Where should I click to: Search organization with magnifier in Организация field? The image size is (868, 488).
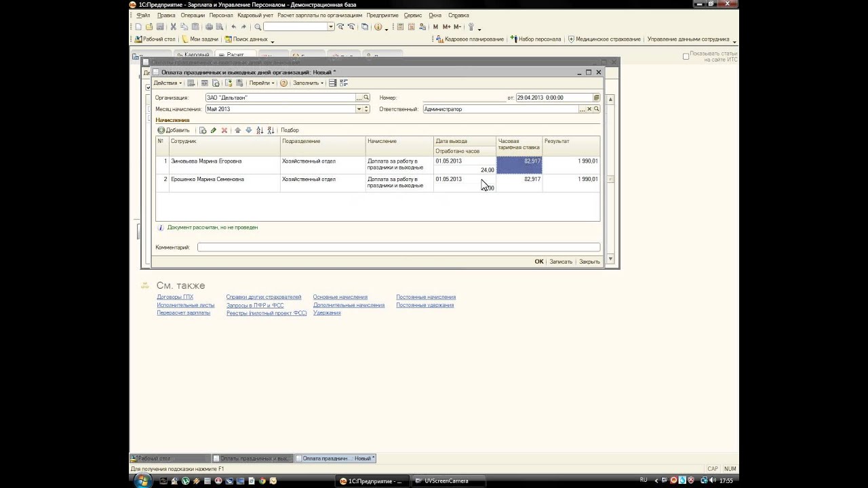click(366, 98)
